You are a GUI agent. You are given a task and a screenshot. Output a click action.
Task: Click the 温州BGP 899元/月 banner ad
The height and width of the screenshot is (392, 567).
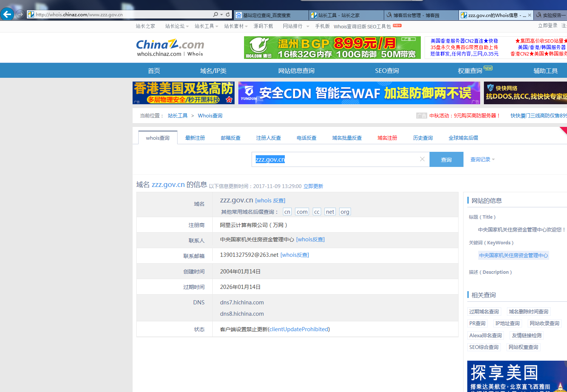tap(332, 48)
